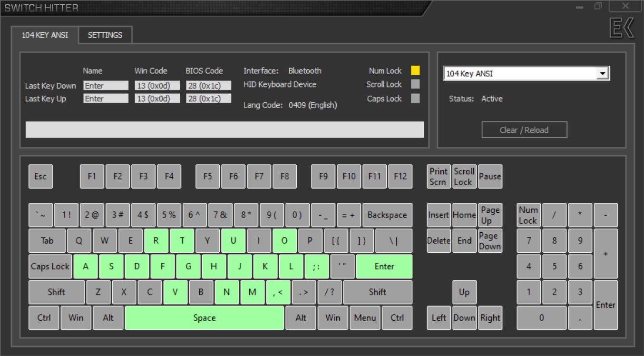Screen dimensions: 644x356
Task: Click the left Shift key
Action: 57,292
